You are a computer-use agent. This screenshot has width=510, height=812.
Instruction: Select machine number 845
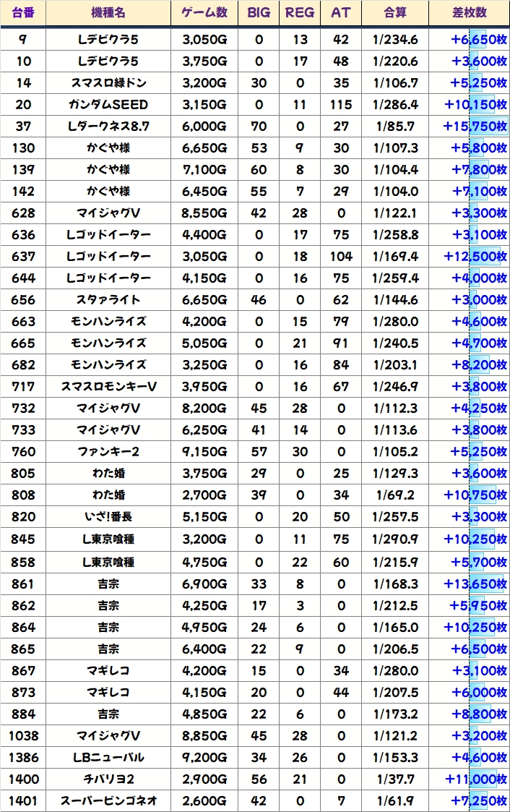pos(23,539)
